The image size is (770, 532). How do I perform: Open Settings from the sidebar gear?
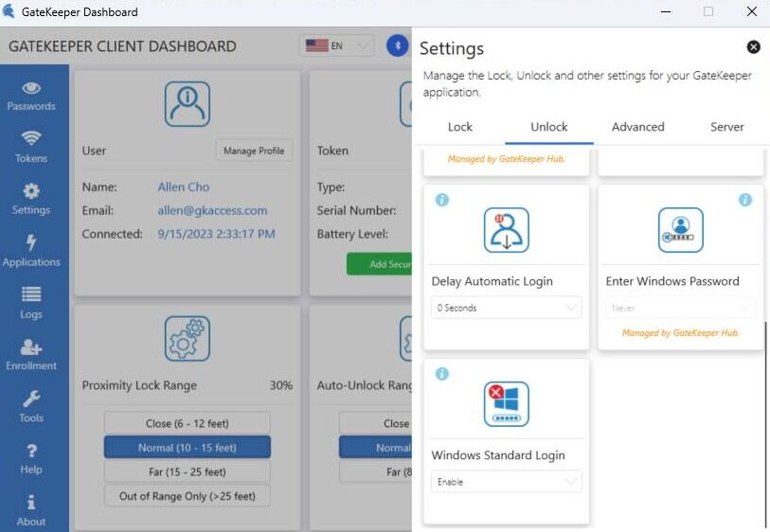31,199
